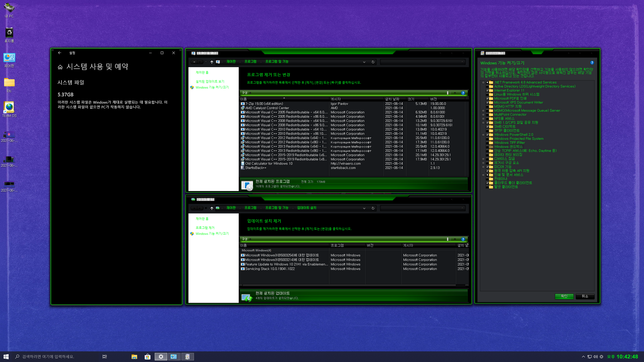Select the TEAM OS desktop shortcut
644x362 pixels.
point(9,110)
